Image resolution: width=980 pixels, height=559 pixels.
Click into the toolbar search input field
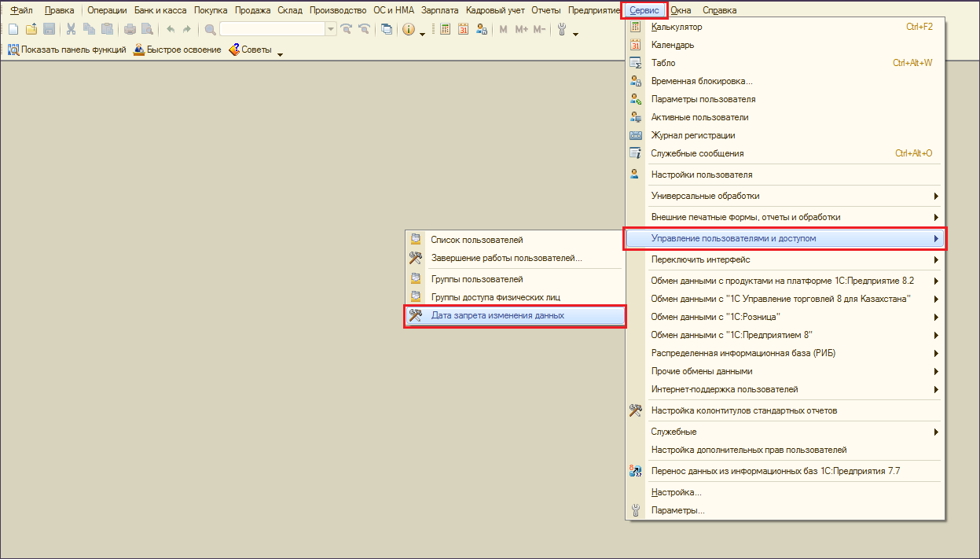(272, 30)
